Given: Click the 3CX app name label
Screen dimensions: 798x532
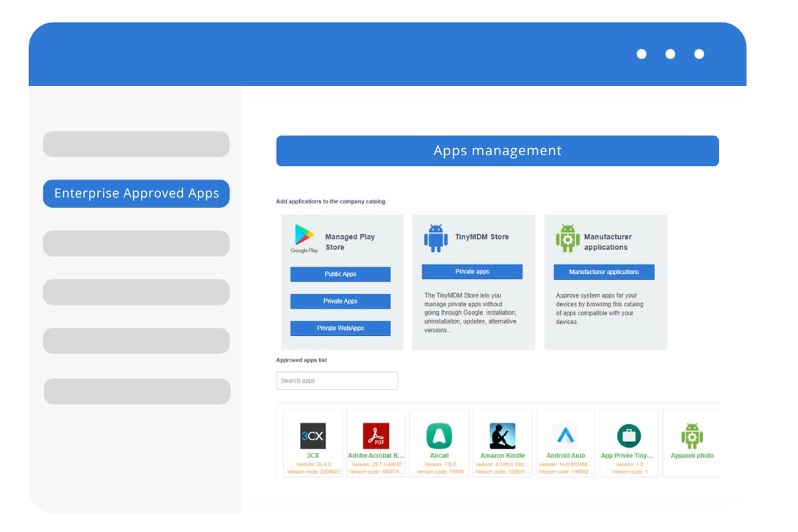Looking at the screenshot, I should click(313, 455).
